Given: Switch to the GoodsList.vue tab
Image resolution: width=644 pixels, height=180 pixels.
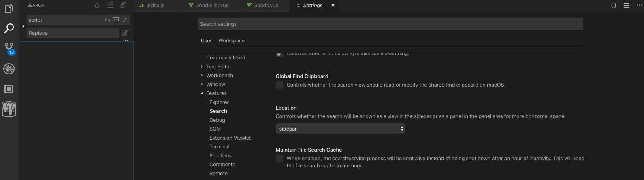Looking at the screenshot, I should coord(211,6).
